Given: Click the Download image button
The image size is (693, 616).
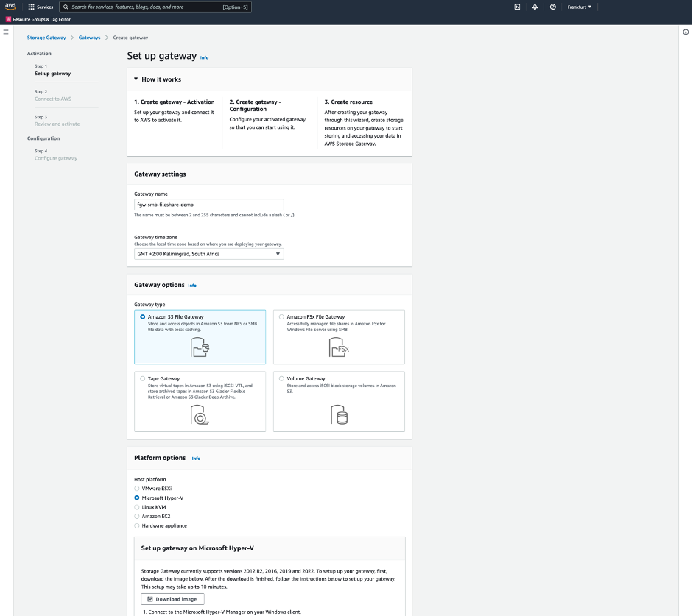Looking at the screenshot, I should 172,598.
